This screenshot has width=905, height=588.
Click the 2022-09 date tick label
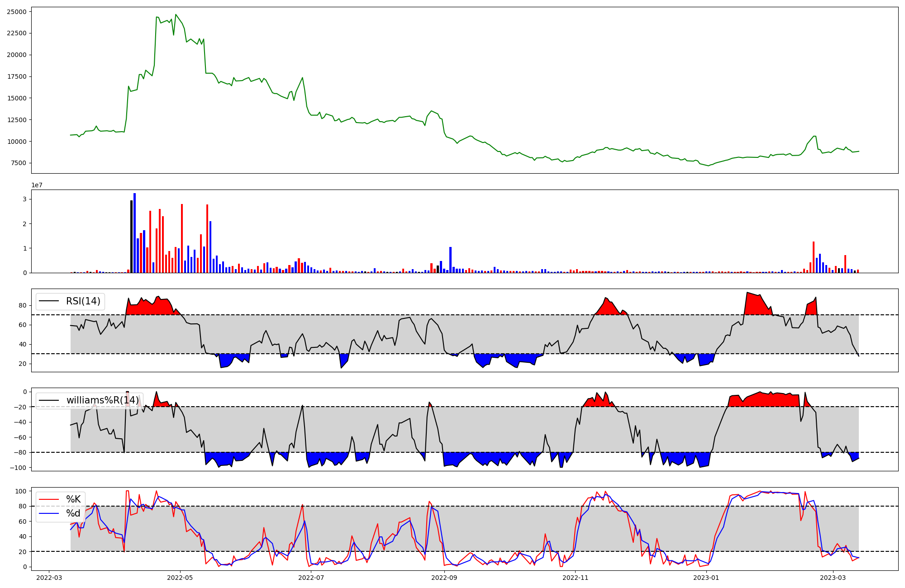tap(444, 578)
